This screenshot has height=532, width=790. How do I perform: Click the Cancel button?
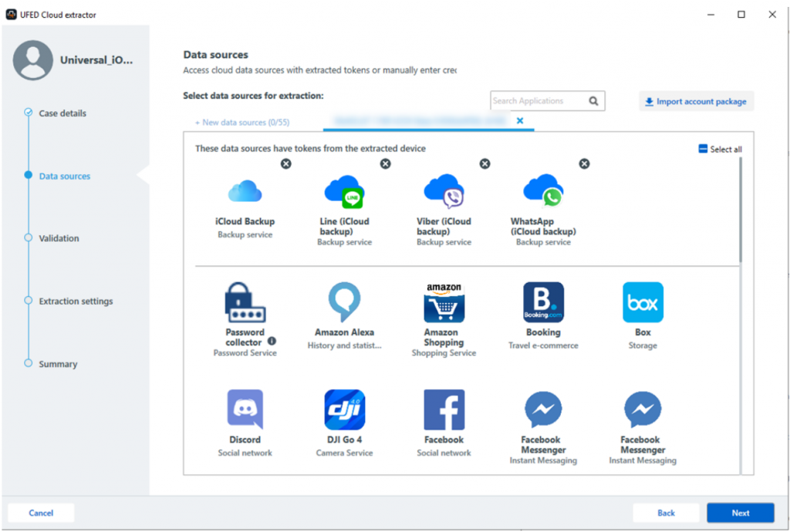41,513
